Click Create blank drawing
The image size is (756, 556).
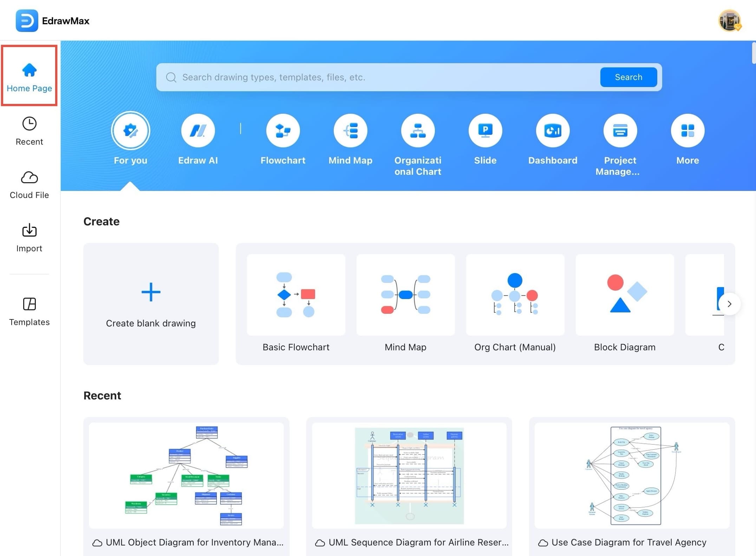[151, 304]
